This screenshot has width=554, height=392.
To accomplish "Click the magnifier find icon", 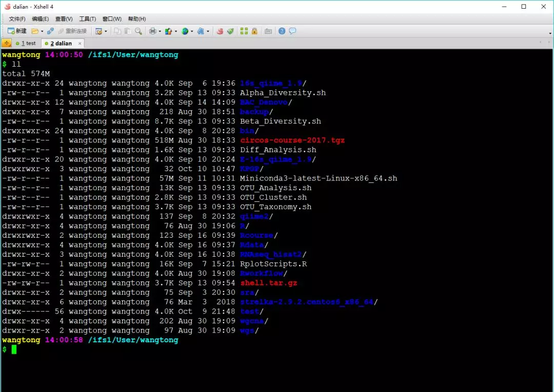I will (x=138, y=31).
